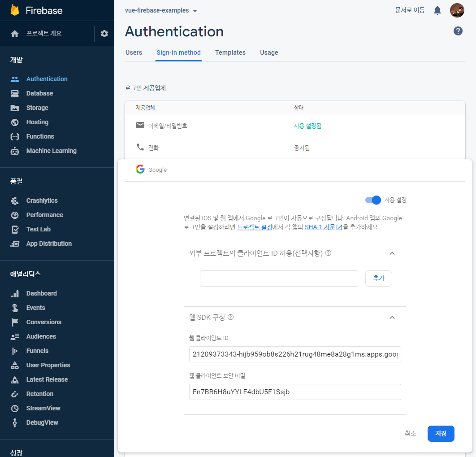476x457 pixels.
Task: Click the 저장 save button
Action: point(441,434)
